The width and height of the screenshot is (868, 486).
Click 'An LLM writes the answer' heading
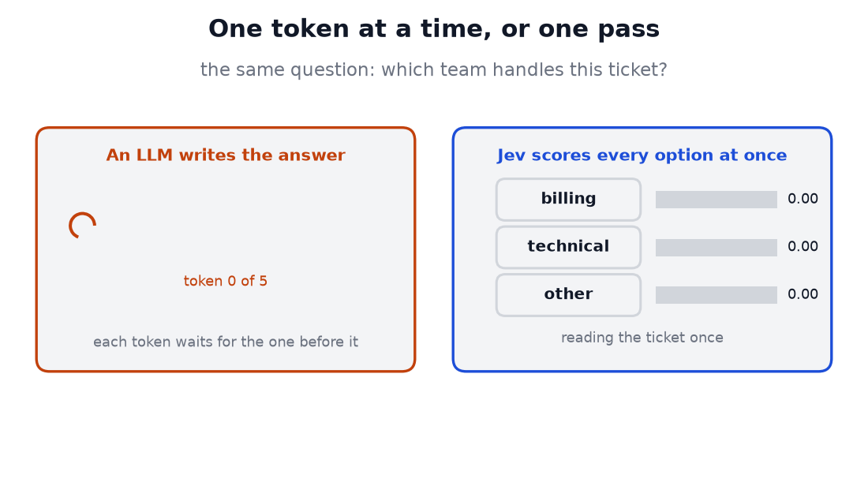pyautogui.click(x=226, y=155)
